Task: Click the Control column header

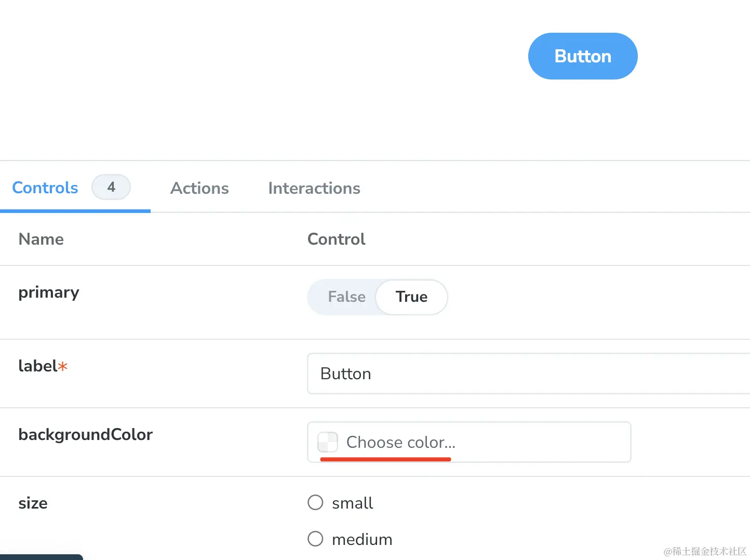Action: (x=337, y=239)
